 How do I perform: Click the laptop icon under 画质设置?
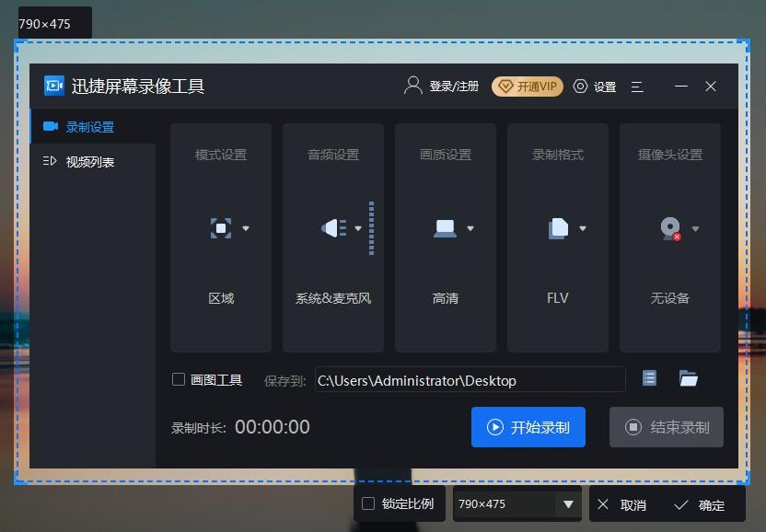tap(445, 228)
